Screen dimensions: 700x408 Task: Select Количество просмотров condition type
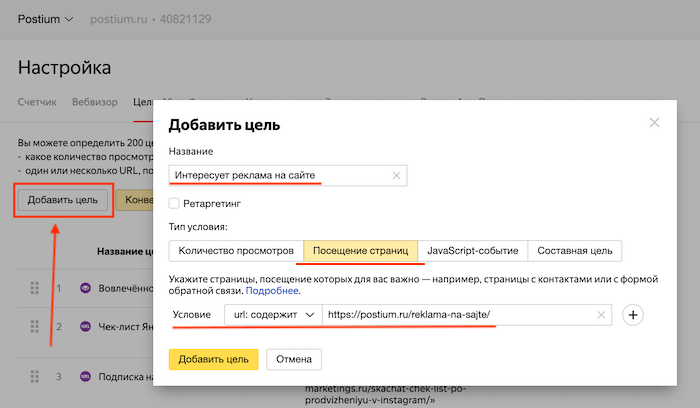tap(236, 250)
